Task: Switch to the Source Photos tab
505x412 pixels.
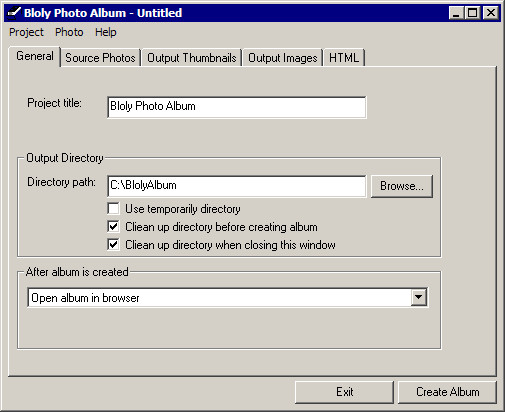Action: [100, 58]
